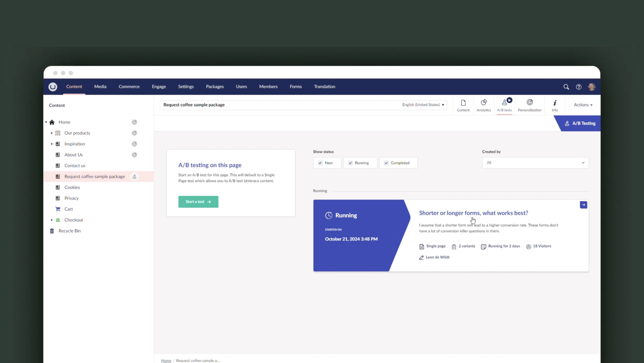
Task: Switch to the Analytics content app
Action: coord(484,105)
